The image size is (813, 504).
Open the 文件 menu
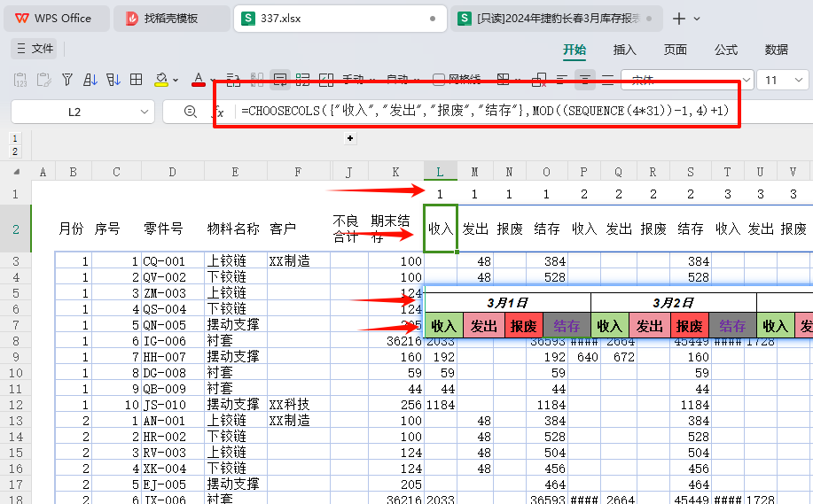(x=35, y=49)
